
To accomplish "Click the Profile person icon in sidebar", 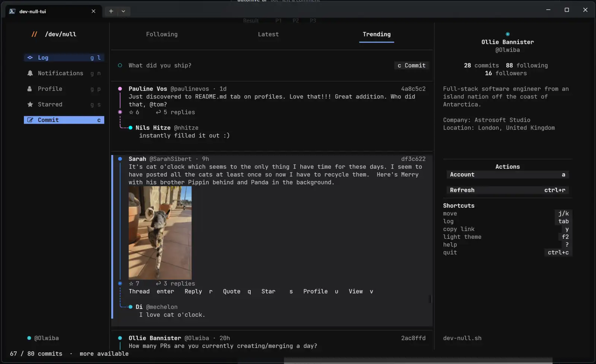I will (30, 89).
